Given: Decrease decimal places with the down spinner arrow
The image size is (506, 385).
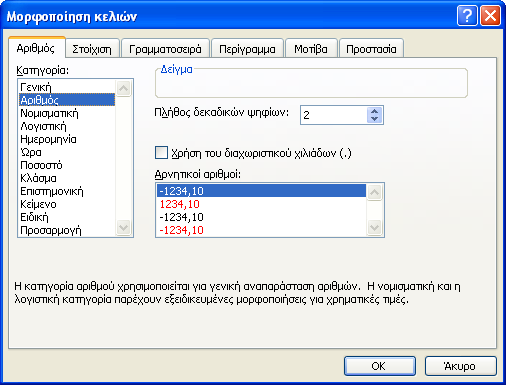Looking at the screenshot, I should [x=375, y=119].
